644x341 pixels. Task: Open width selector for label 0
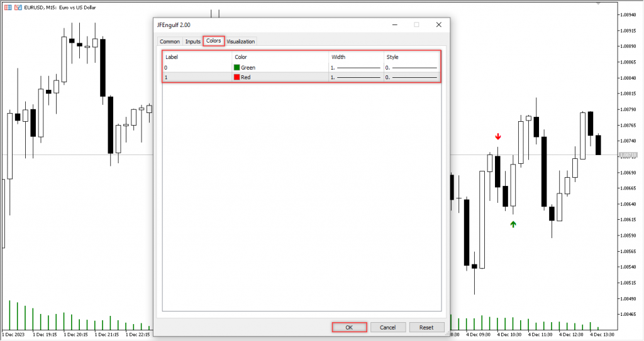pos(356,67)
